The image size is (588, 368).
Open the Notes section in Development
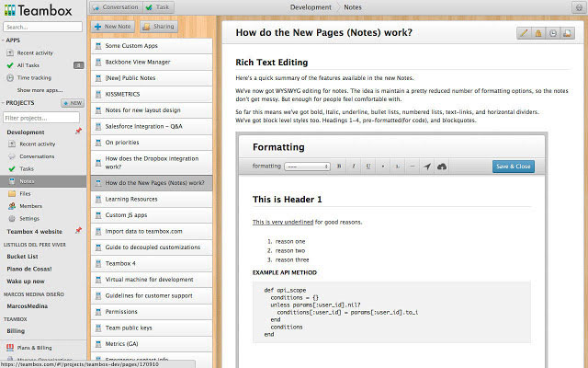43,181
